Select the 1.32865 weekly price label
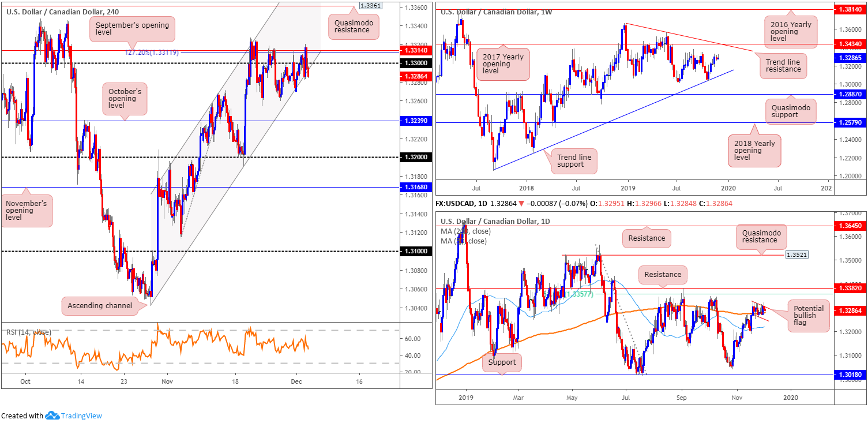Screen dimensions: 868x423 (850, 59)
